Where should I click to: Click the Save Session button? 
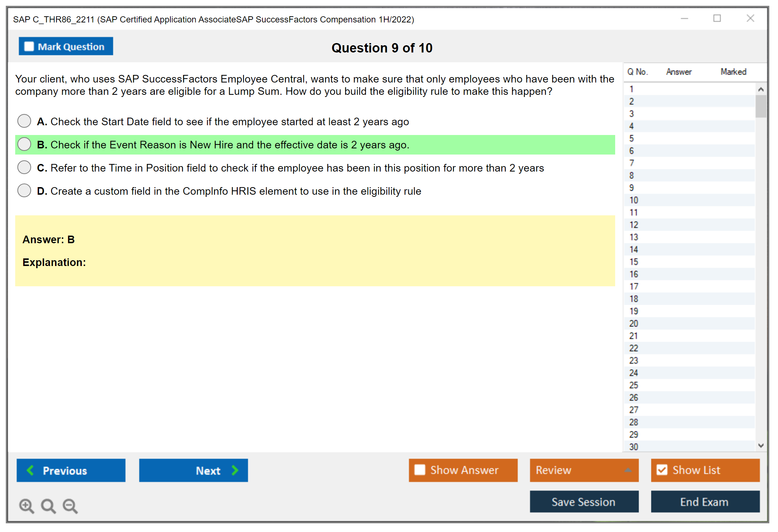(x=584, y=502)
